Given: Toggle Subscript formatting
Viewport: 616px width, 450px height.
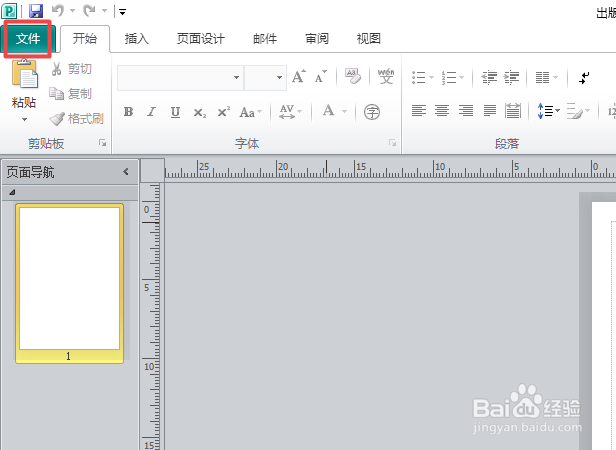Looking at the screenshot, I should pos(200,113).
